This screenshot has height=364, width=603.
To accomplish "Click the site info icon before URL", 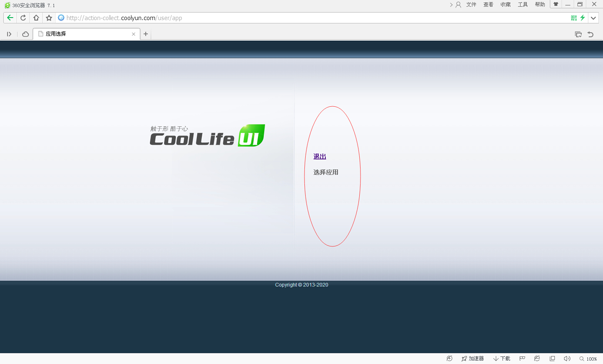I will point(61,18).
